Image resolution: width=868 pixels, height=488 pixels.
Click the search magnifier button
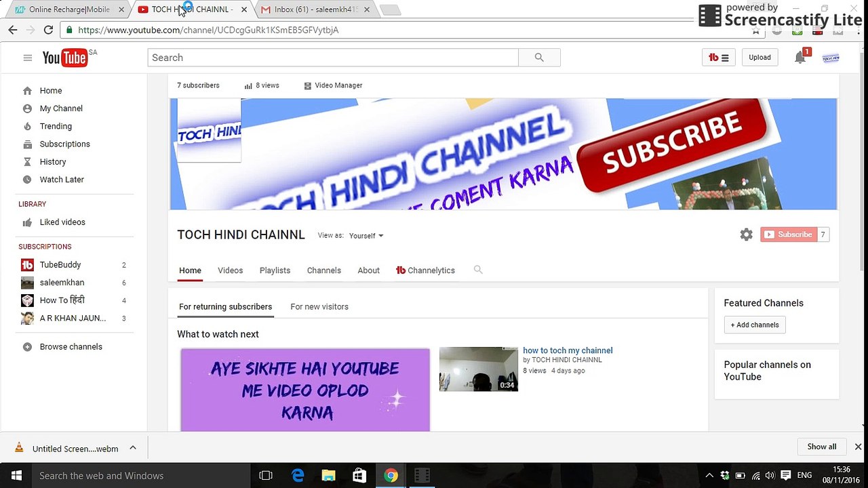pyautogui.click(x=539, y=58)
